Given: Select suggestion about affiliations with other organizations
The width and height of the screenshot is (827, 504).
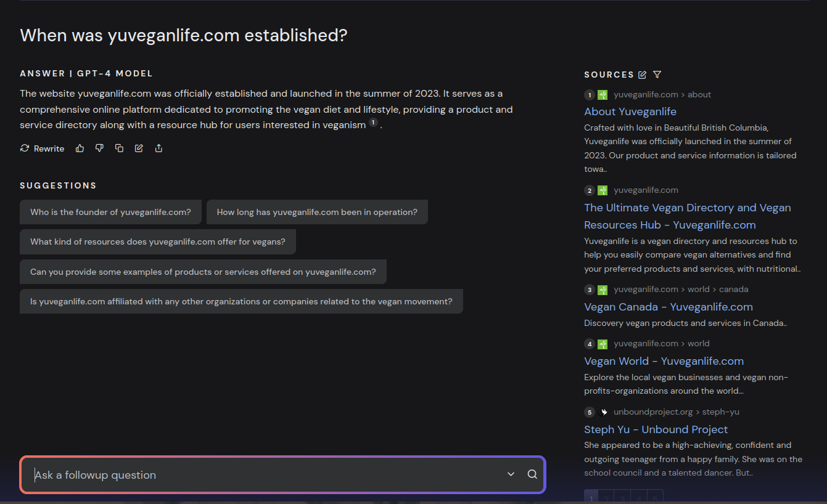Looking at the screenshot, I should 241,301.
